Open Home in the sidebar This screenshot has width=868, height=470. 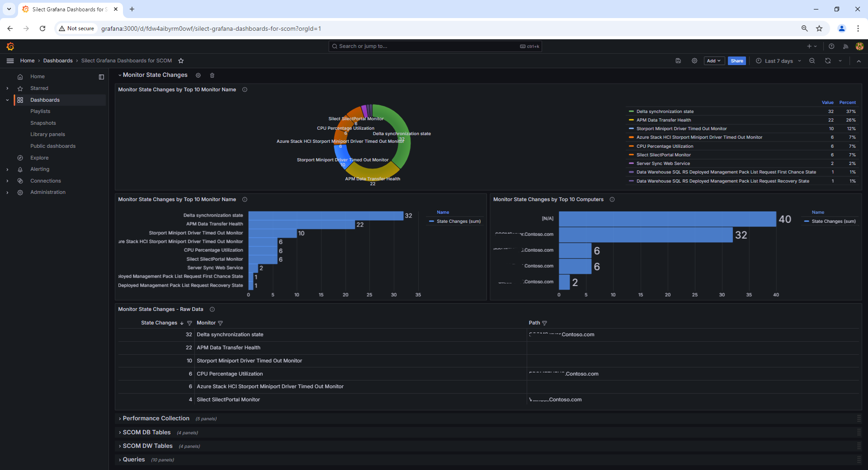point(38,77)
